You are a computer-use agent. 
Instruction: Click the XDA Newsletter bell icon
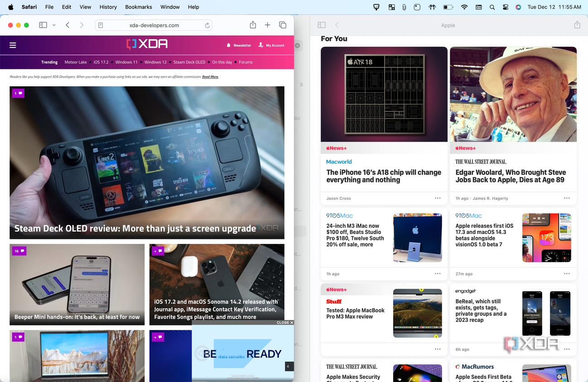click(x=229, y=45)
